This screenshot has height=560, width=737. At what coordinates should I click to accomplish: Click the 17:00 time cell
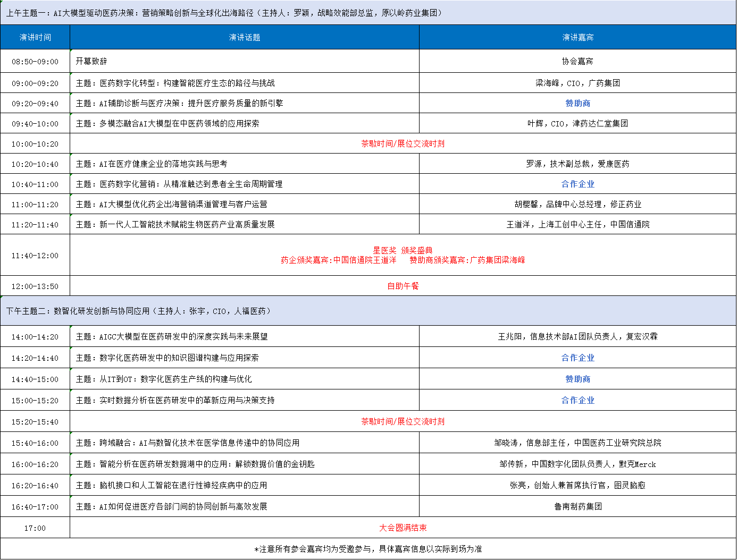pyautogui.click(x=35, y=528)
